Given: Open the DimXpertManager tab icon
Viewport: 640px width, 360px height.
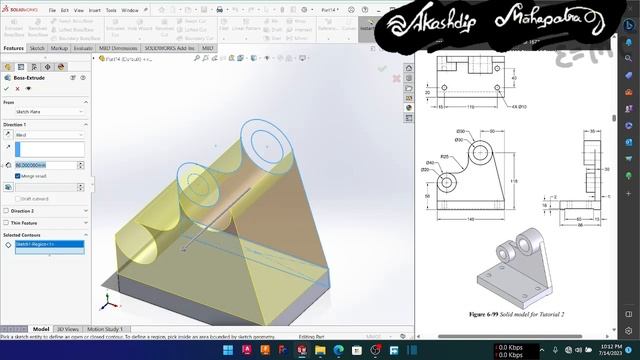Looking at the screenshot, I should click(x=47, y=67).
